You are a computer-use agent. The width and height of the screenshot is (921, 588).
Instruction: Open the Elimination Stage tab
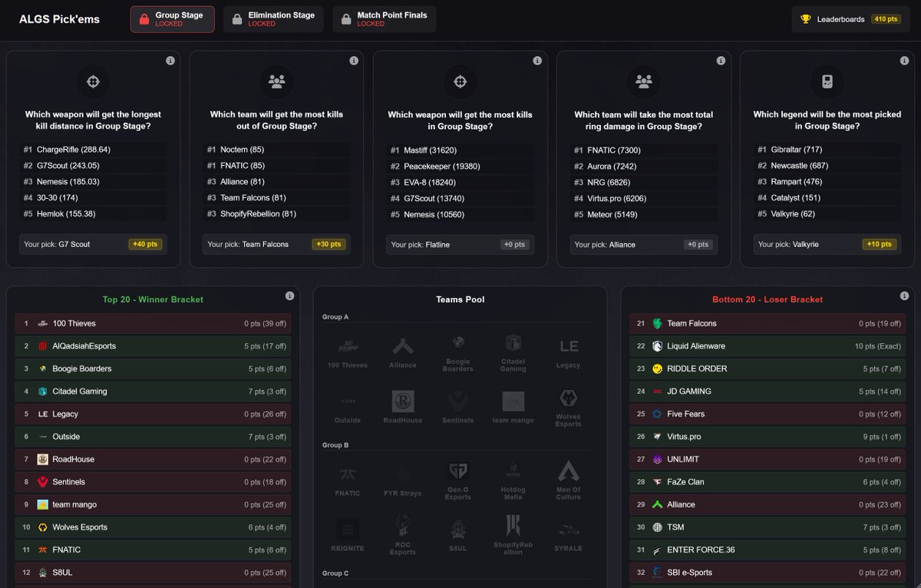pos(273,19)
